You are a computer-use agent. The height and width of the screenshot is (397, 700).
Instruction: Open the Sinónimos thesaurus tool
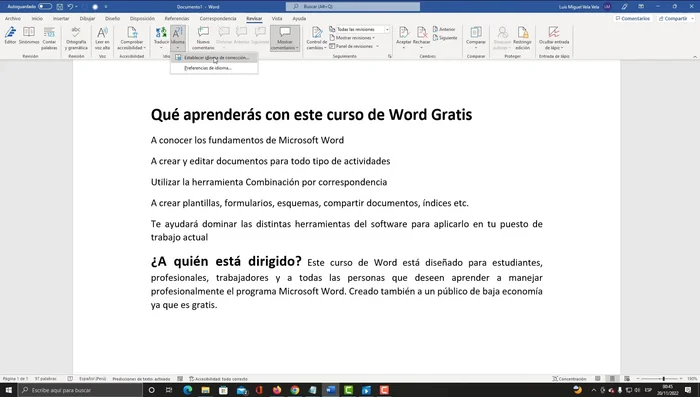[29, 36]
